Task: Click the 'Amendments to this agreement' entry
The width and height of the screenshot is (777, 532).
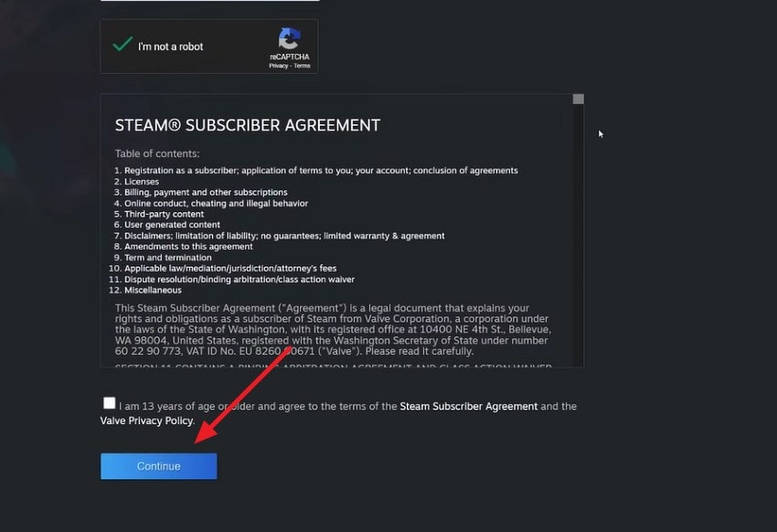Action: 186,246
